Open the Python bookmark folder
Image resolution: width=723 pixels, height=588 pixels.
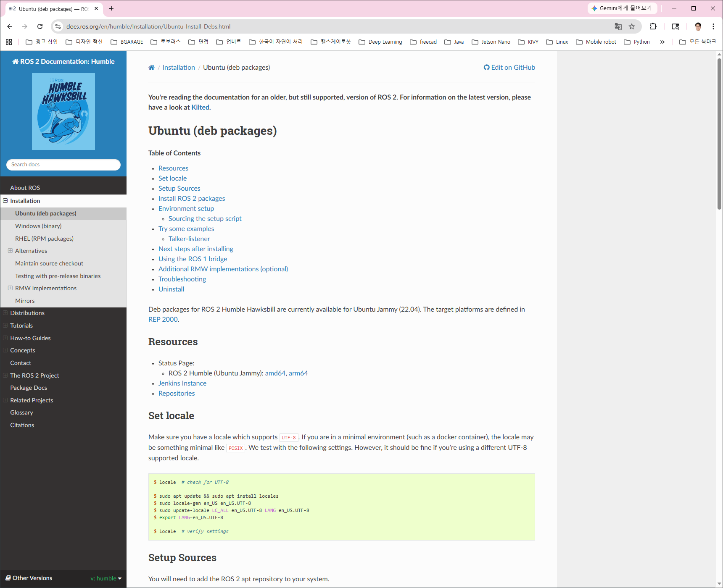[x=637, y=42]
